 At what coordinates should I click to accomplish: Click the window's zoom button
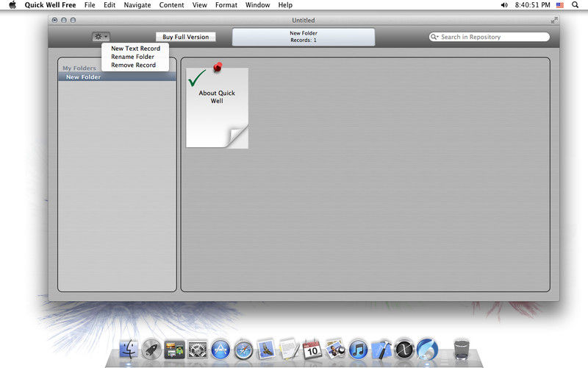point(73,20)
